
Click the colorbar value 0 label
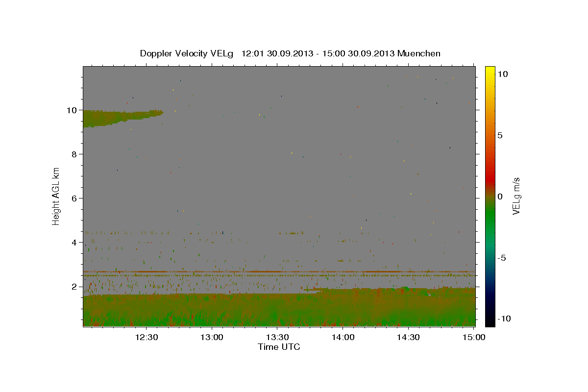point(500,196)
